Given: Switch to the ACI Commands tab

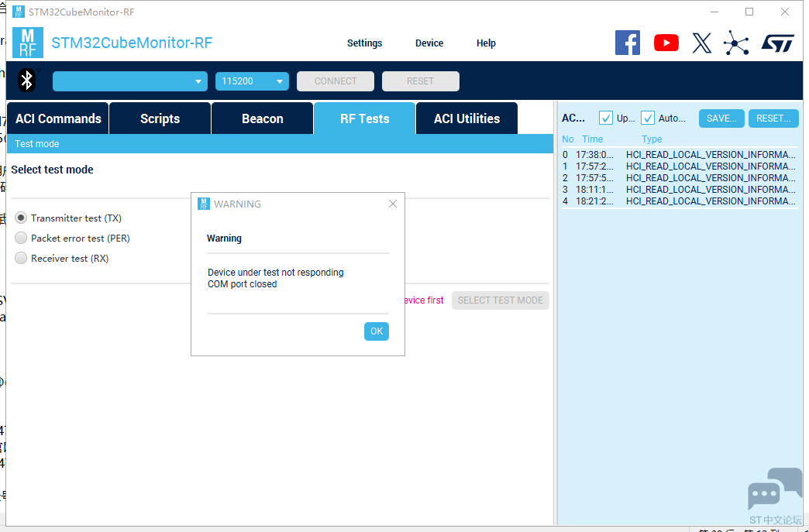Looking at the screenshot, I should [x=58, y=118].
